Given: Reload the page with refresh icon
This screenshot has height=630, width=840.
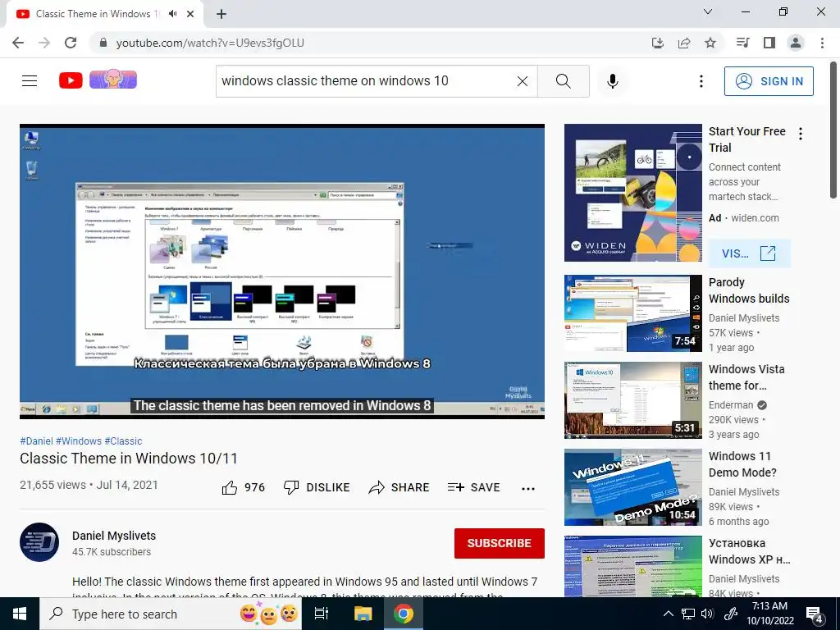Looking at the screenshot, I should (71, 43).
